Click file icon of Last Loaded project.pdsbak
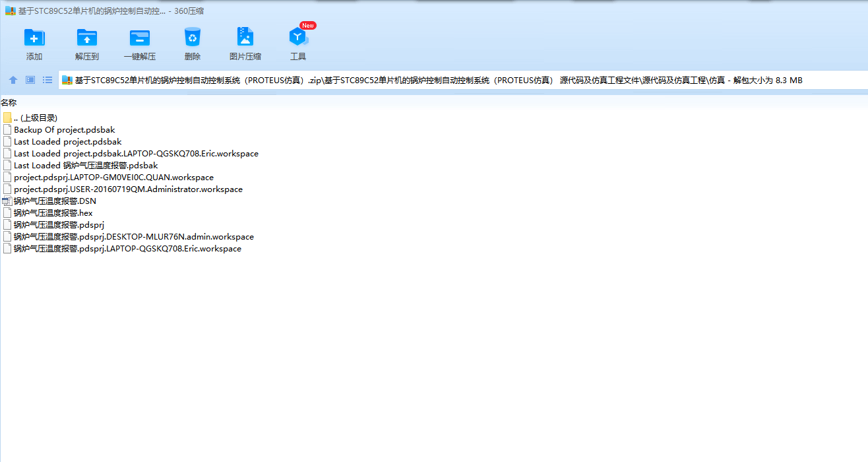Screen dimensions: 868x462 [x=7, y=142]
